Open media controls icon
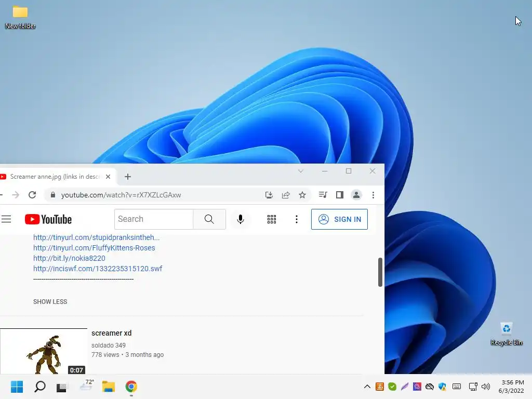Image resolution: width=532 pixels, height=399 pixels. (x=323, y=195)
